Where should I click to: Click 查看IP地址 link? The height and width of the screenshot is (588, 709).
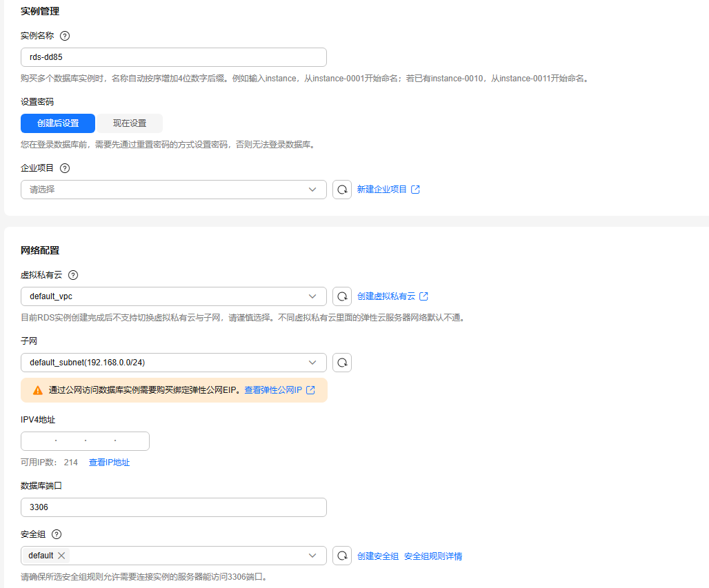click(x=109, y=463)
